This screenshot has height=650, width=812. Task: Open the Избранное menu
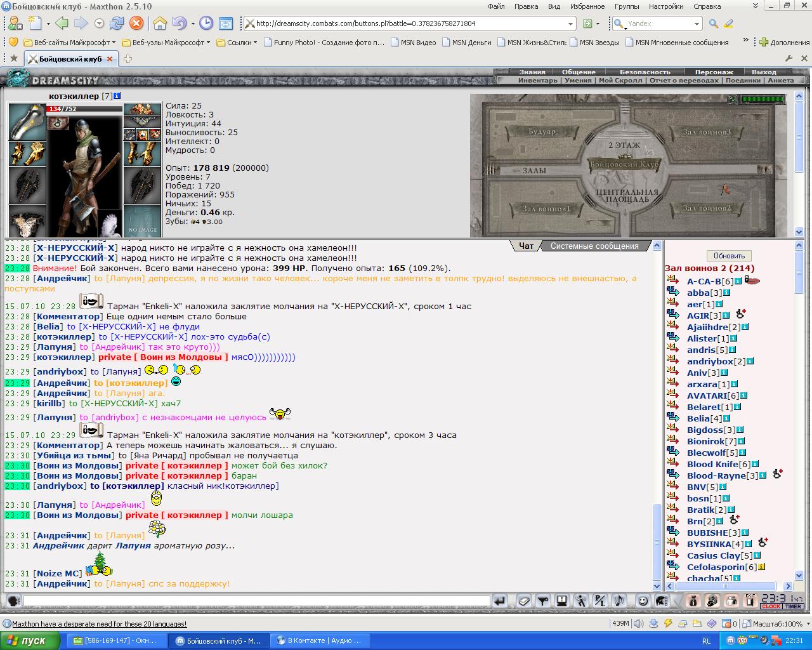(587, 6)
